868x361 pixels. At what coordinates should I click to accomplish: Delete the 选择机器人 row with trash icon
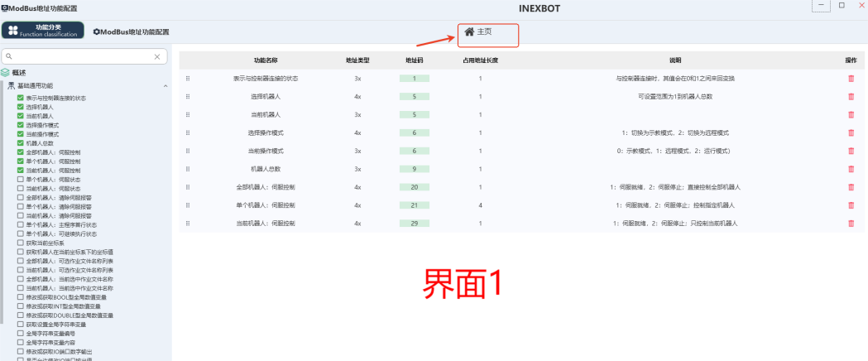pyautogui.click(x=851, y=97)
